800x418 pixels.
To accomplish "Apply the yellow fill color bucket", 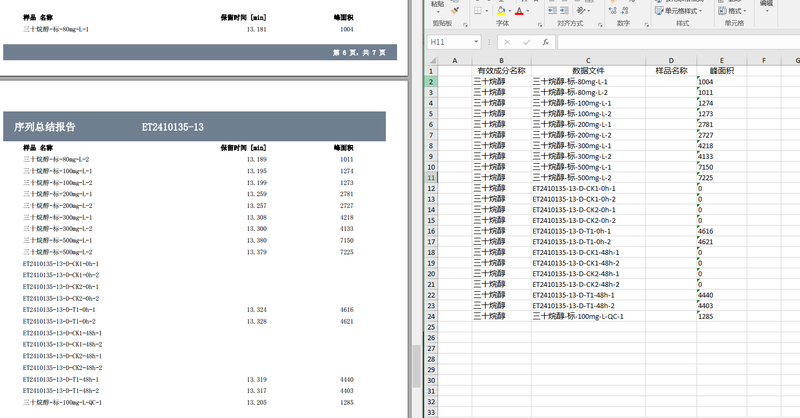I will tap(501, 11).
